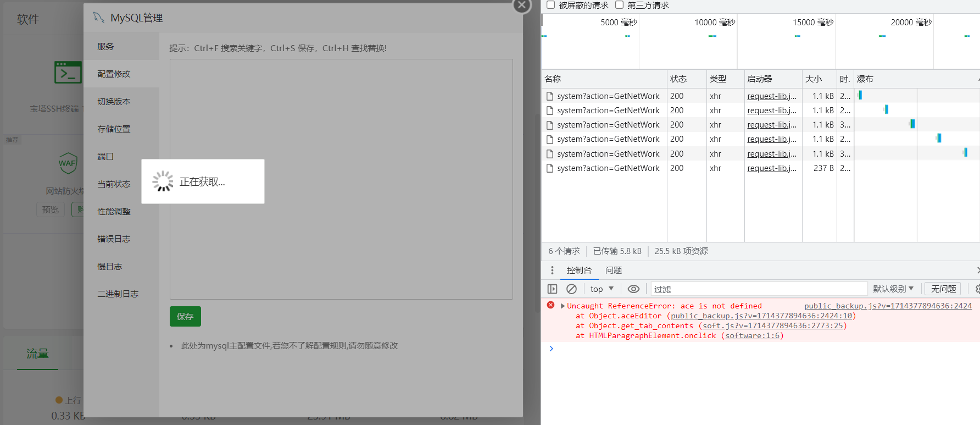This screenshot has width=980, height=425.
Task: Open the console drawer three-dot menu
Action: (552, 270)
